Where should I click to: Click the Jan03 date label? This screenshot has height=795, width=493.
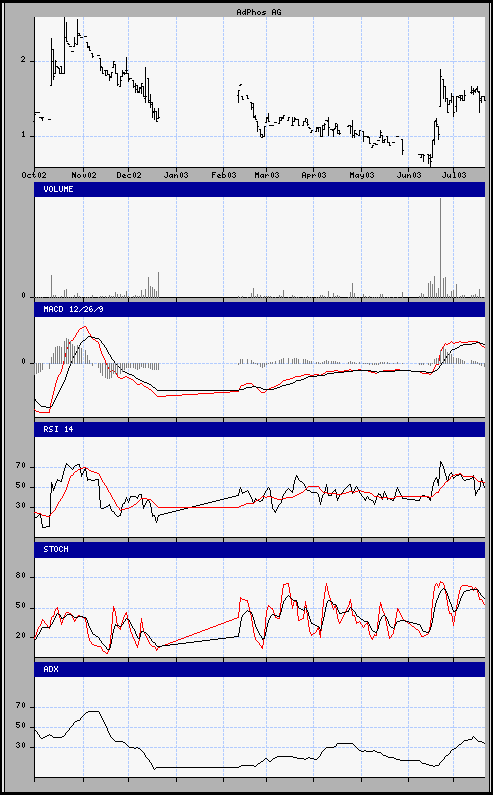click(177, 175)
